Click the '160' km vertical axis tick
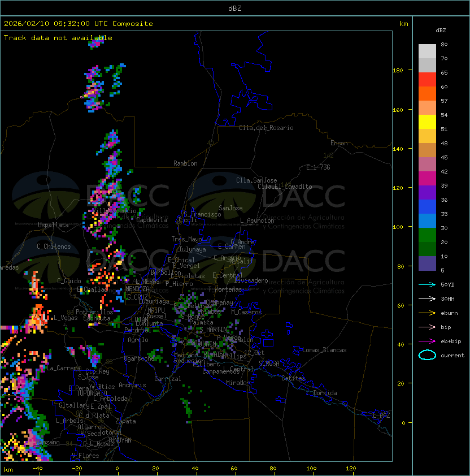This screenshot has width=470, height=476. [398, 110]
